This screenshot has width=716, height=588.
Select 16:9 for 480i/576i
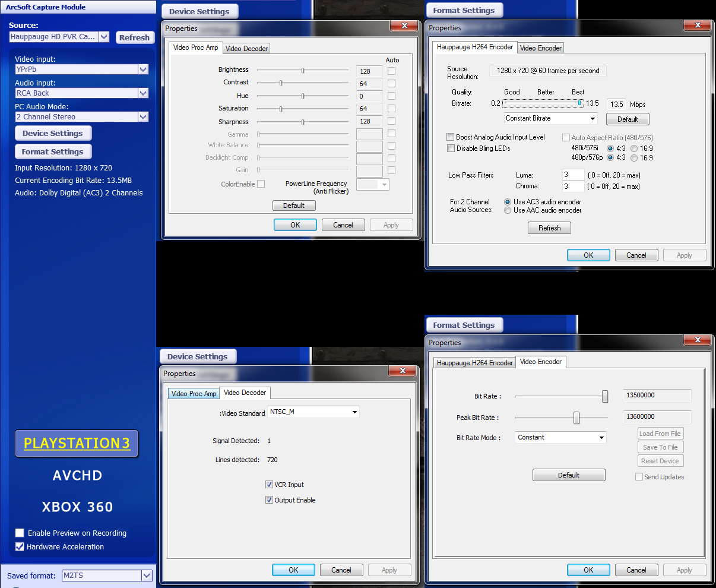point(634,148)
